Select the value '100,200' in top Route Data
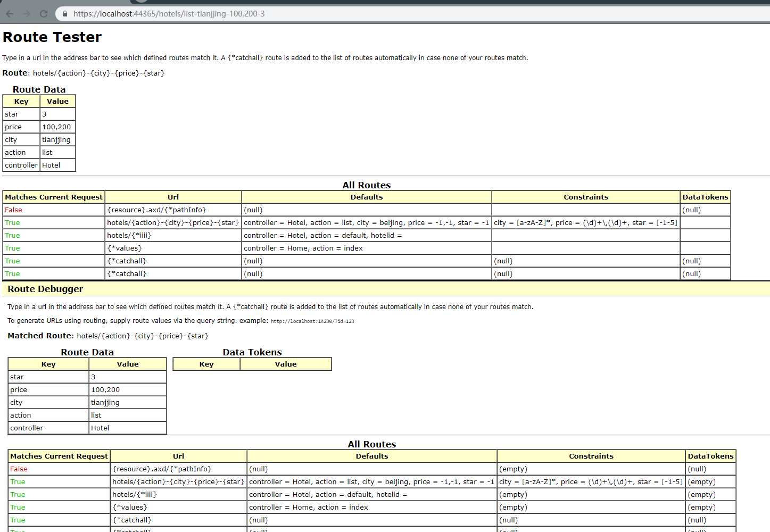The image size is (770, 532). 56,127
